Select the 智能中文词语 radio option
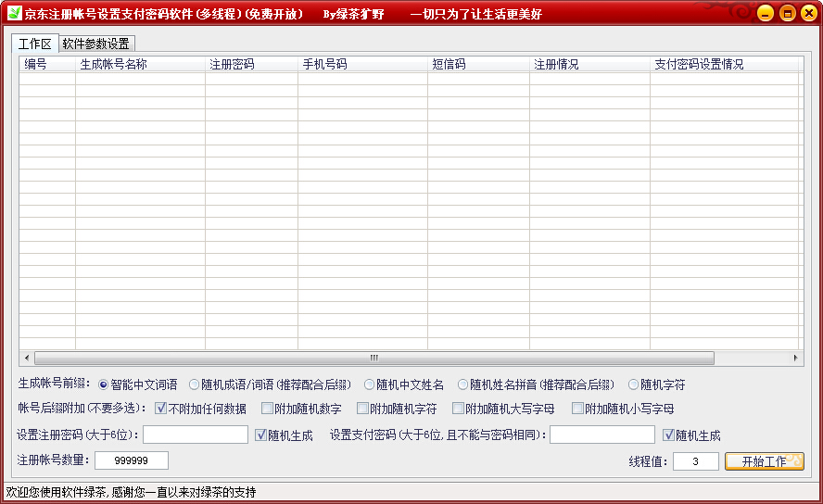 (103, 384)
